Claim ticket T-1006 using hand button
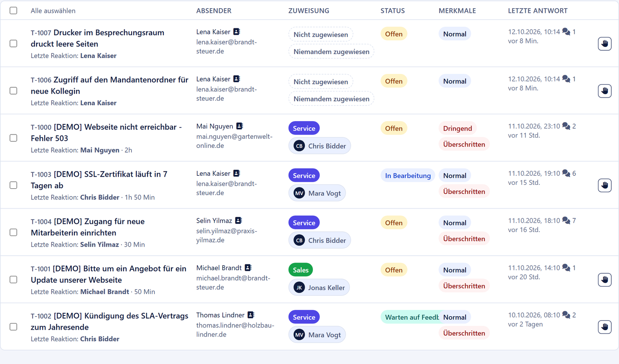The height and width of the screenshot is (364, 619). coord(604,91)
